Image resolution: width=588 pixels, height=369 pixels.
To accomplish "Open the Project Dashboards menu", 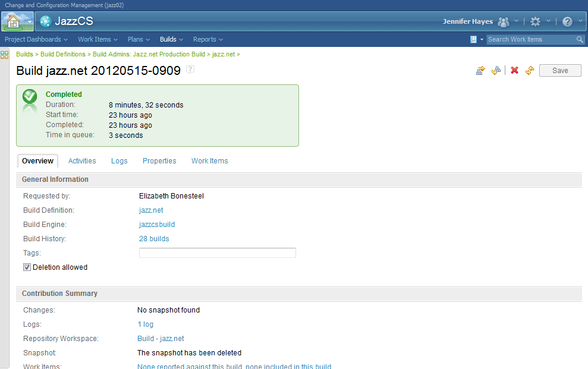I will [x=36, y=39].
